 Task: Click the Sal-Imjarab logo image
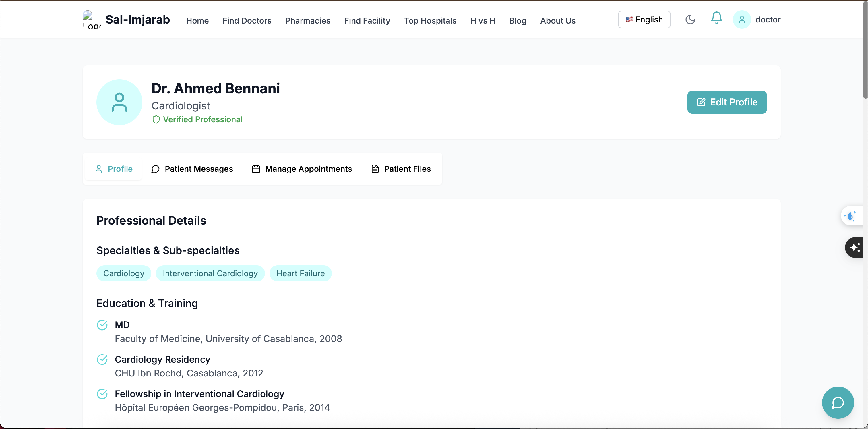point(91,20)
